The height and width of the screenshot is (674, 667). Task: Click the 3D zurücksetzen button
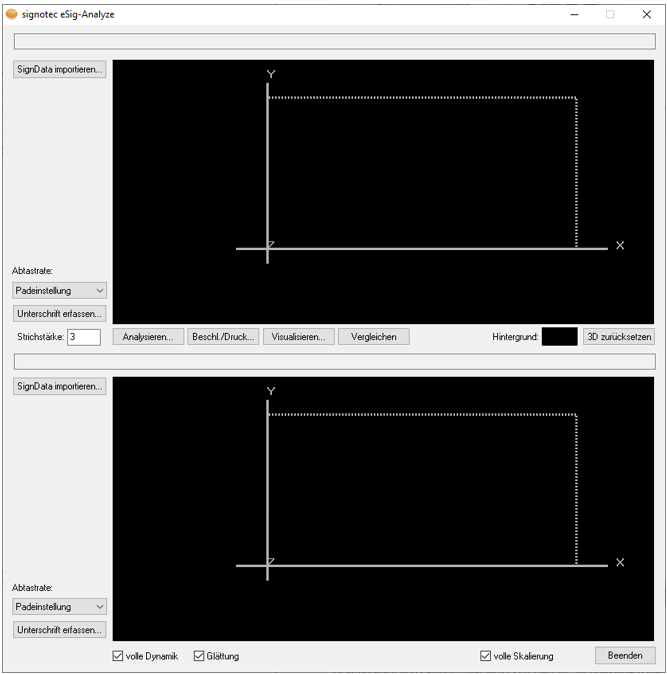pyautogui.click(x=619, y=337)
